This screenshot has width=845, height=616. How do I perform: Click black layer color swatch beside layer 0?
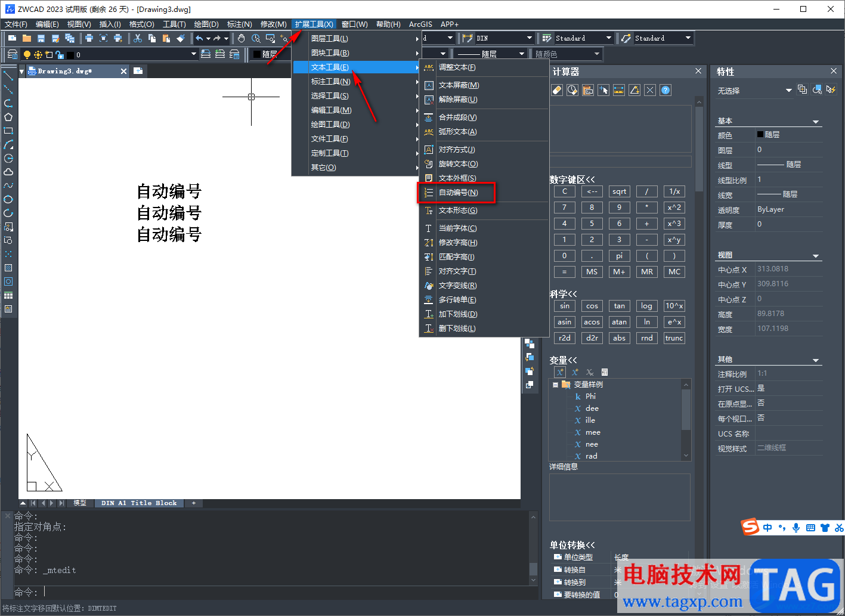pyautogui.click(x=70, y=55)
